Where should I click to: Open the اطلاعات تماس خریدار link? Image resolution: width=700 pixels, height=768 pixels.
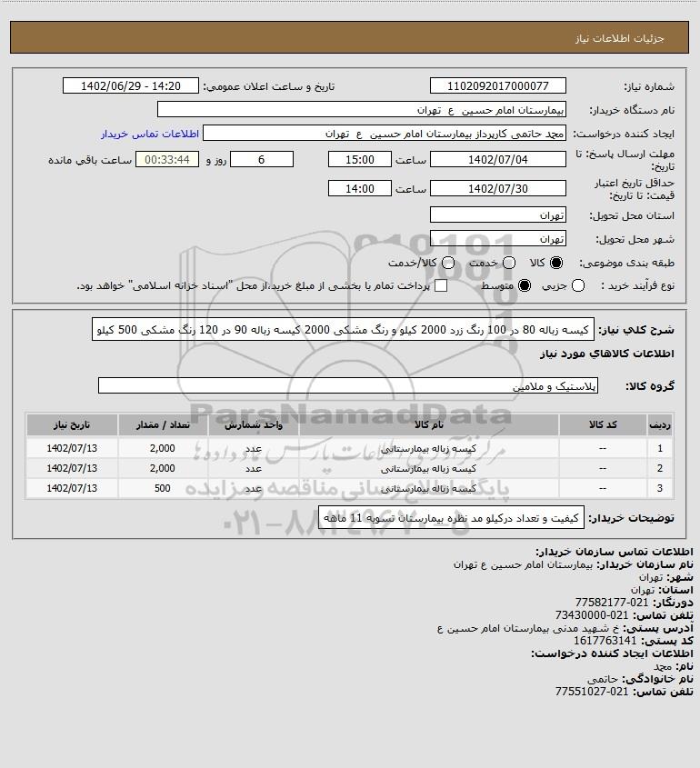150,134
